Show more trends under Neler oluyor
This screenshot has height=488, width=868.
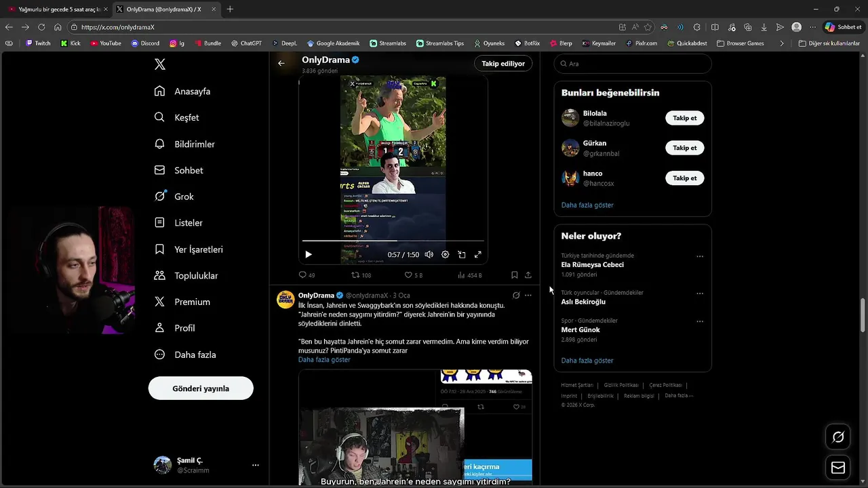(587, 361)
